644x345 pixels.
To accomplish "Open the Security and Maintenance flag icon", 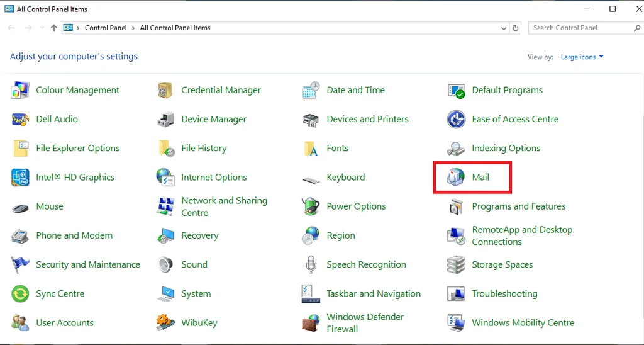I will tap(20, 265).
